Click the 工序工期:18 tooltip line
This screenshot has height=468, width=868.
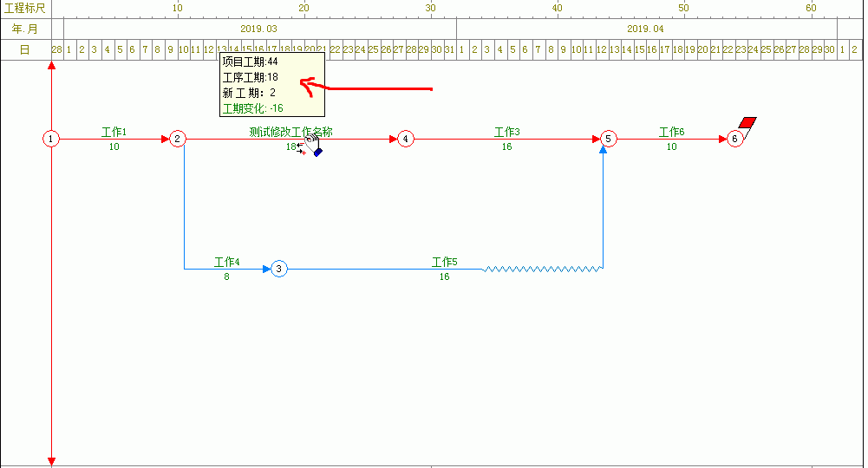click(251, 77)
